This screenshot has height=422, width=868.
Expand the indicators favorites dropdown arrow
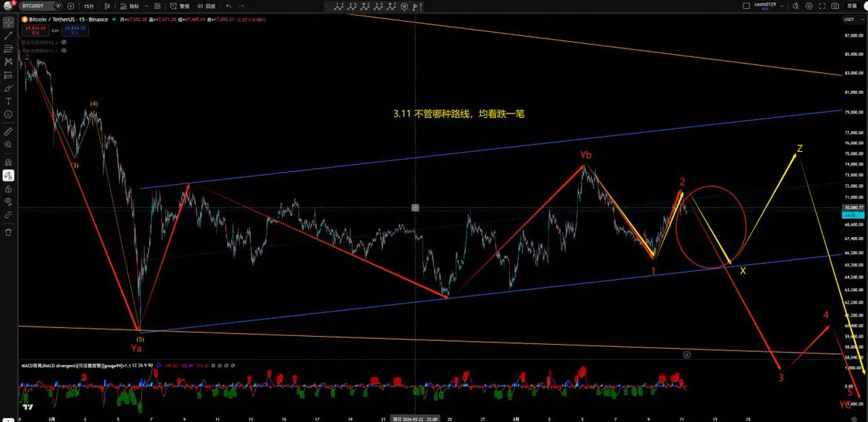pos(146,6)
